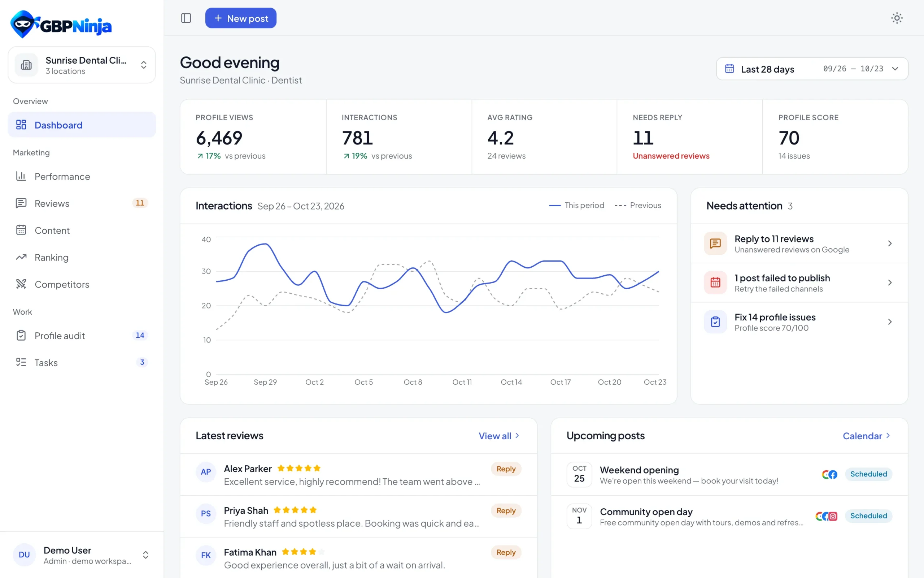
Task: Click the This period legend entry
Action: pyautogui.click(x=576, y=205)
